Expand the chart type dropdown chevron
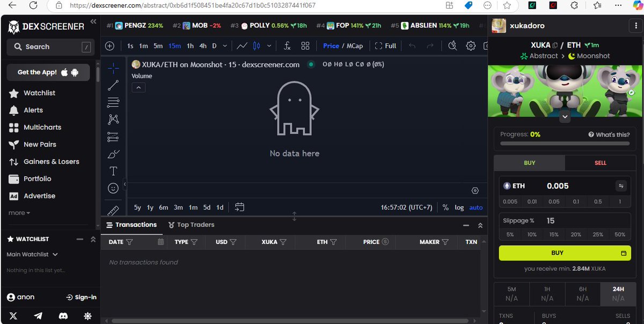Image resolution: width=644 pixels, height=324 pixels. pyautogui.click(x=269, y=46)
